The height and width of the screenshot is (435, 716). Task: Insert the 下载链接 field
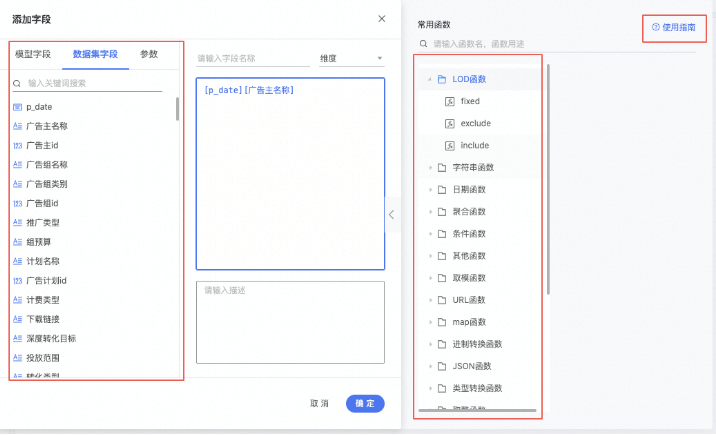click(x=43, y=319)
